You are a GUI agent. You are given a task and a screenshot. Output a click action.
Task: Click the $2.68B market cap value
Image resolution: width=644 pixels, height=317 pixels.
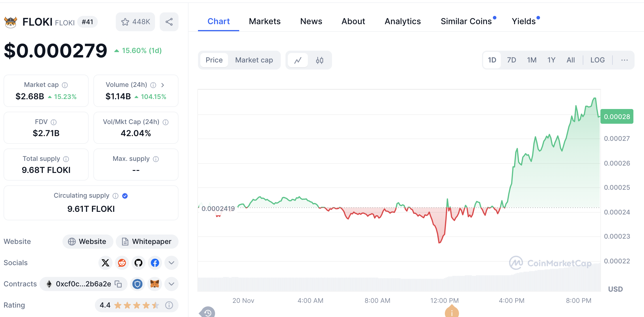tap(30, 97)
